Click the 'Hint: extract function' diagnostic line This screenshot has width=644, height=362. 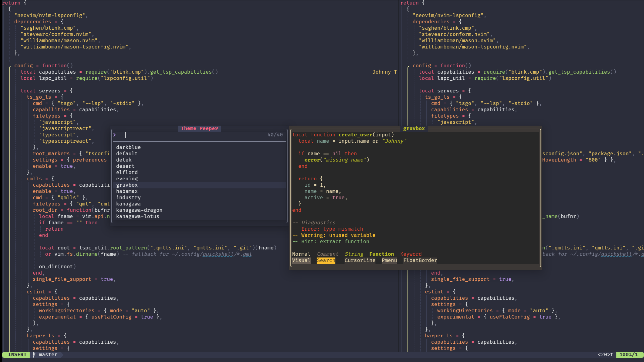coord(331,241)
